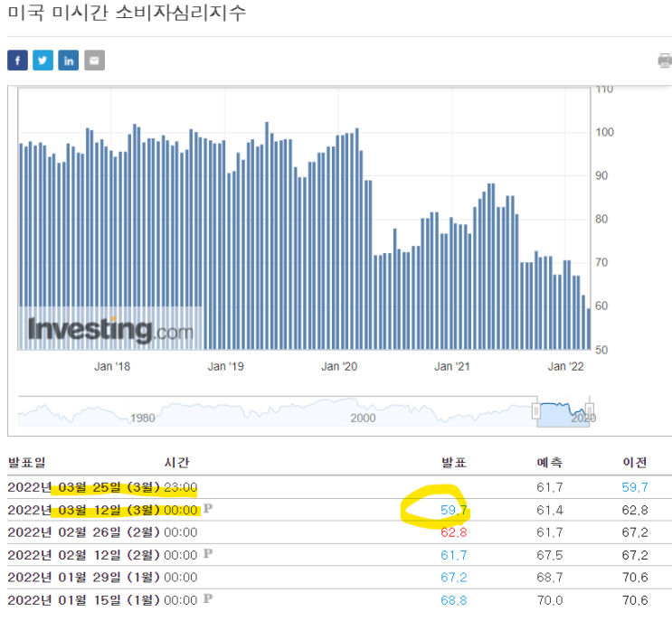Click the actual value 61.7 for 02월 12일
This screenshot has height=621, width=672.
[x=454, y=556]
